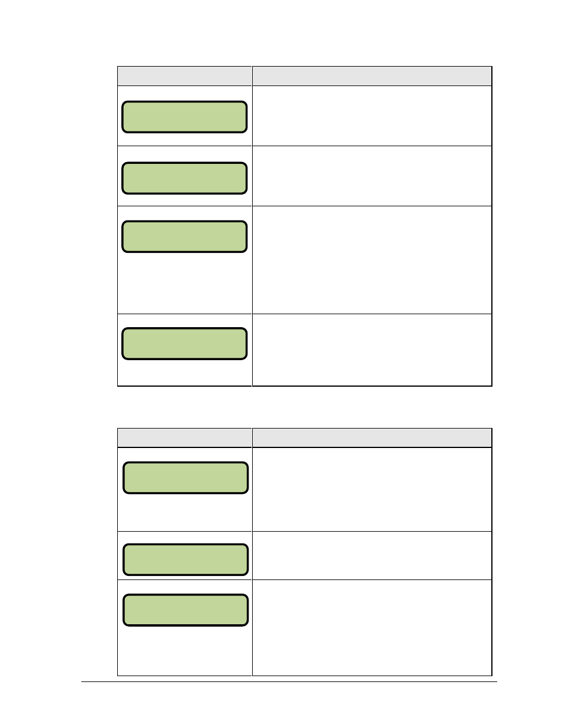
Task: Select the second green display box in upper table
Action: coord(184,178)
